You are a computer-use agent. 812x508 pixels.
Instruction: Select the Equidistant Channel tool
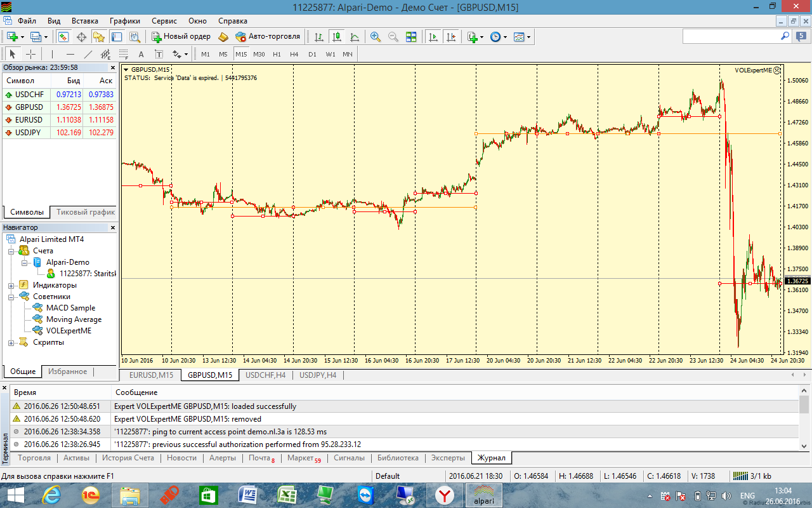pos(105,54)
